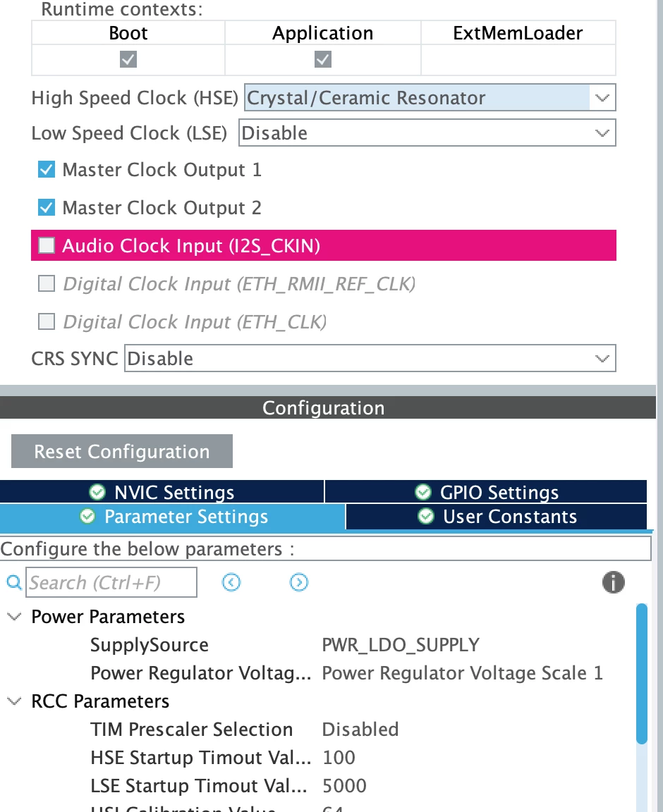Screen dimensions: 663x812
Task: Collapse the Power Parameters section
Action: click(14, 616)
